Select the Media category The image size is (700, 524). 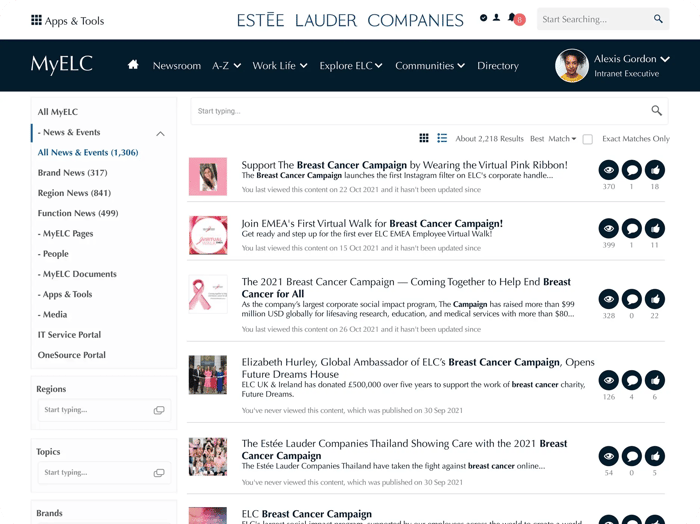click(x=53, y=314)
